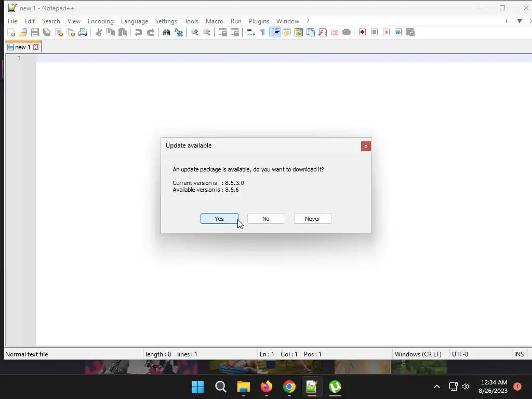This screenshot has width=532, height=399.
Task: Click the Zoom Out magnifier icon
Action: click(x=206, y=32)
